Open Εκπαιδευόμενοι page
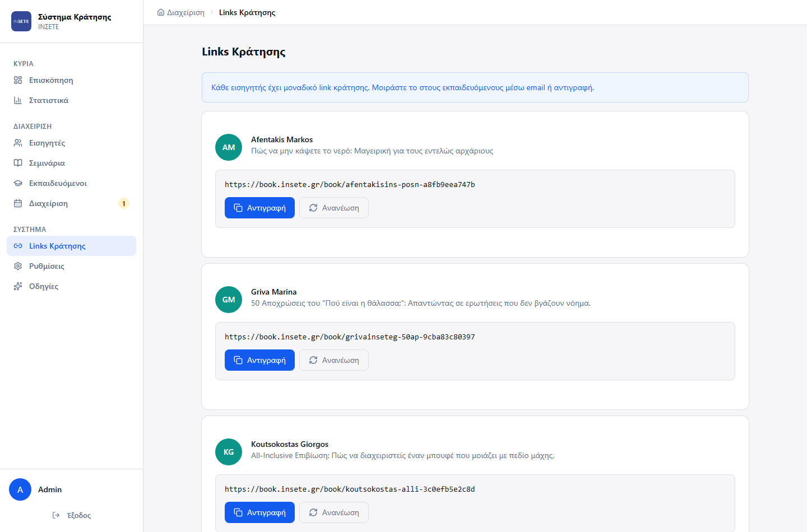 (x=71, y=183)
